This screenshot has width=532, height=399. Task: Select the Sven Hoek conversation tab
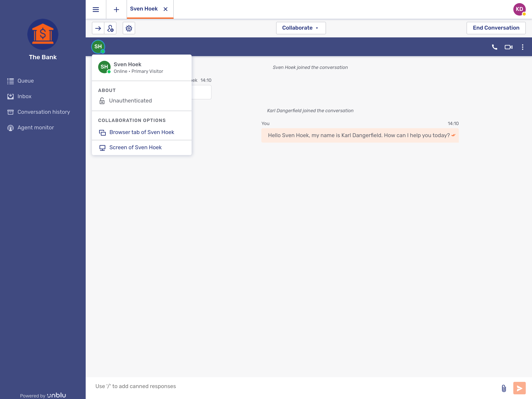(x=144, y=9)
